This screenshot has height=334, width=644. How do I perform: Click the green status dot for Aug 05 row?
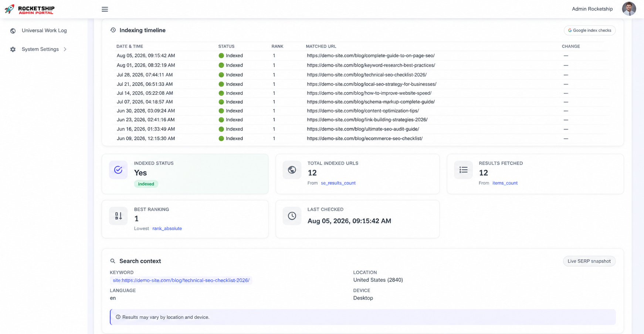[x=221, y=55]
